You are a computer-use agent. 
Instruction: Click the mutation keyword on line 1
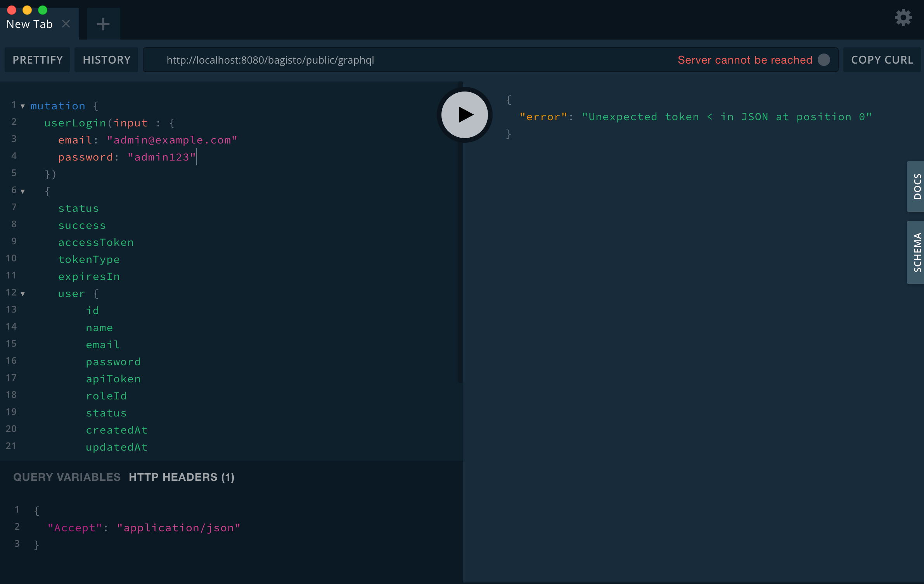point(58,106)
